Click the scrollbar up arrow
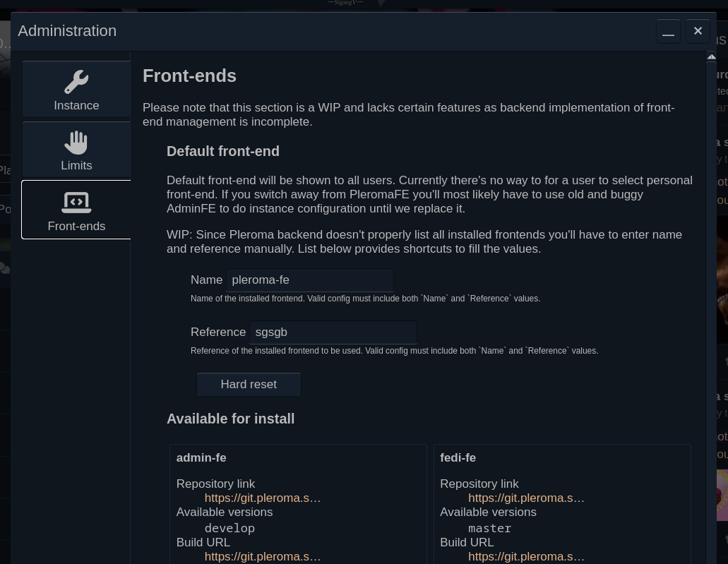 coord(711,57)
